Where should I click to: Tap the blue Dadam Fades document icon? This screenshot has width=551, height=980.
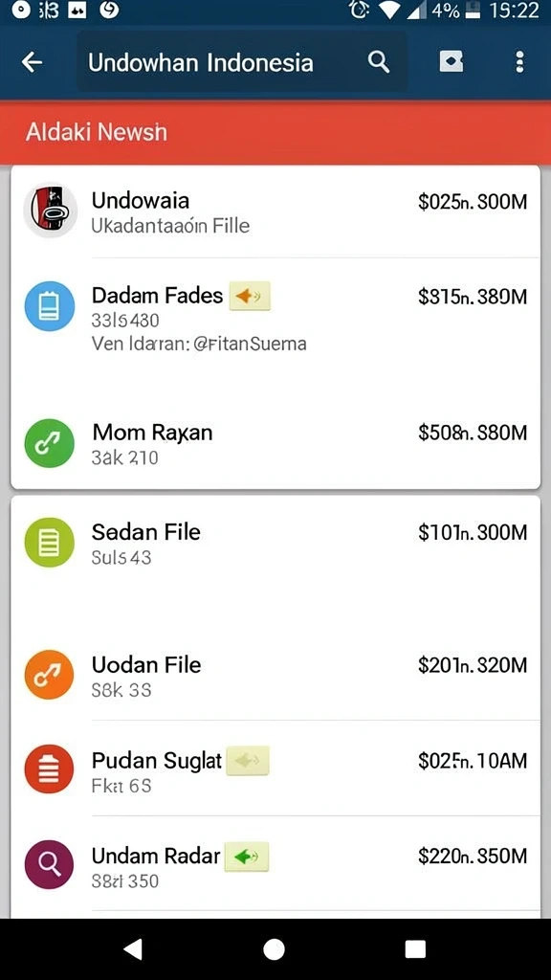(50, 306)
